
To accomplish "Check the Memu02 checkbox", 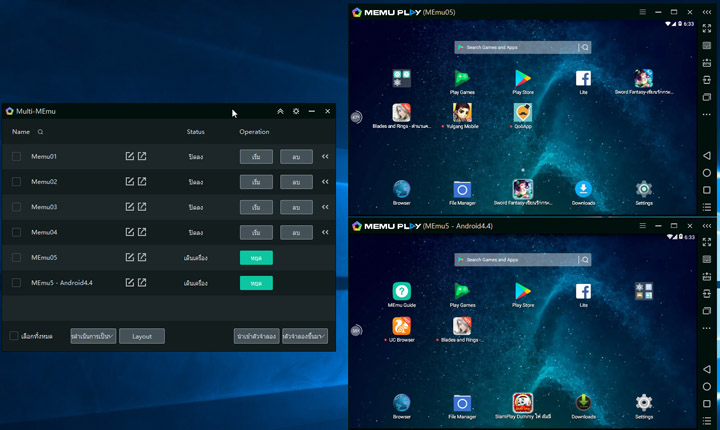I will tap(17, 181).
